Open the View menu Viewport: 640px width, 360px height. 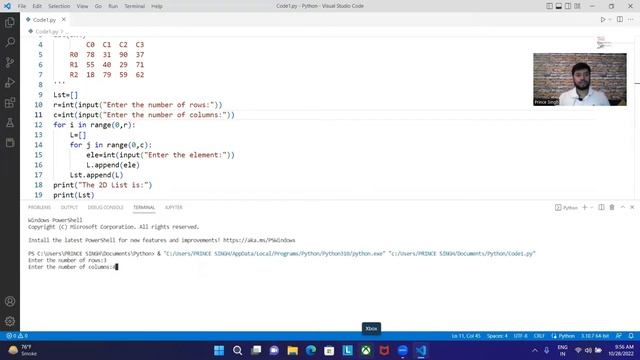click(x=82, y=6)
